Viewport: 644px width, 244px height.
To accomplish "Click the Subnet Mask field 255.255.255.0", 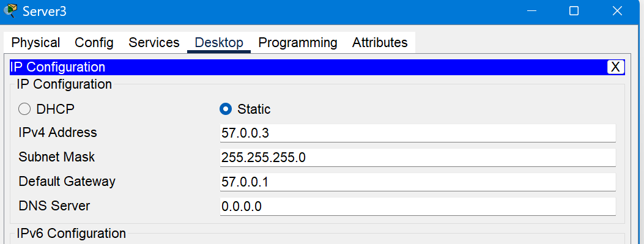I will [418, 158].
